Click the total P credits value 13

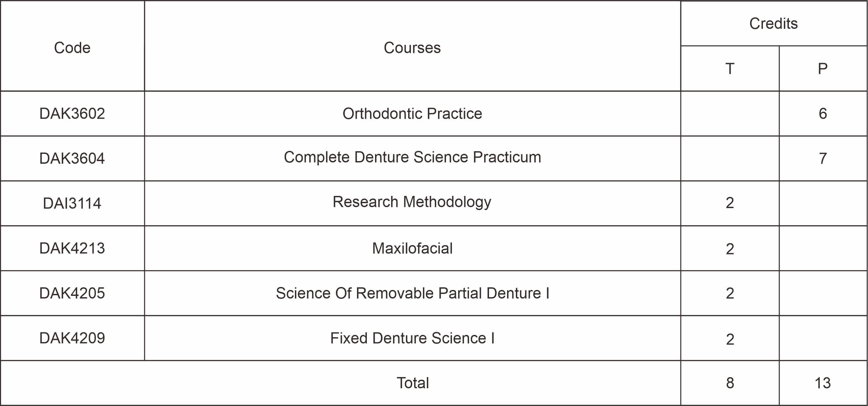pos(822,383)
